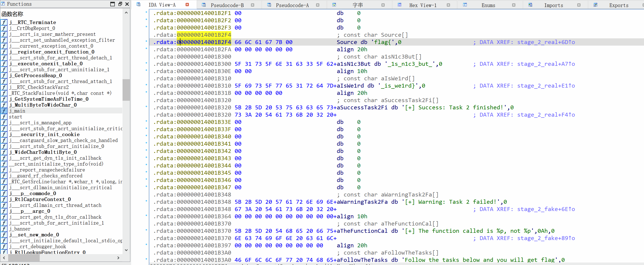Select j_MultiByteToWideChar_0 function
Screen dimensions: 644x265
(43, 105)
